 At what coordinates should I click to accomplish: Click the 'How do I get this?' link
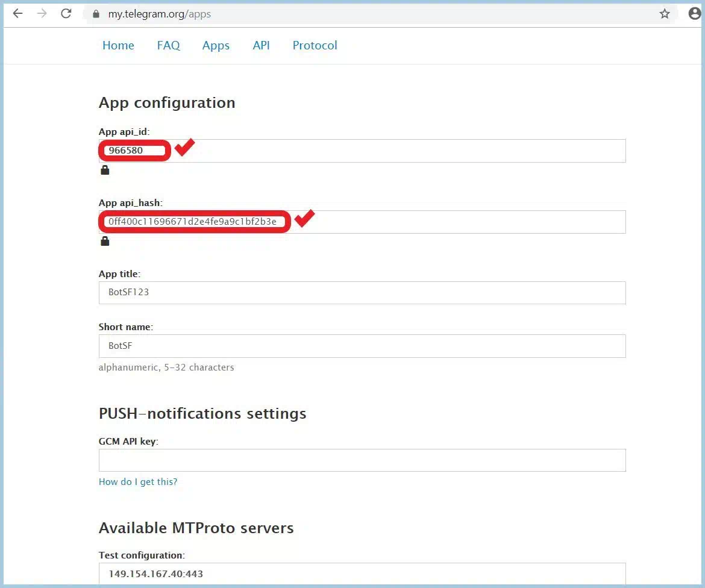tap(138, 482)
